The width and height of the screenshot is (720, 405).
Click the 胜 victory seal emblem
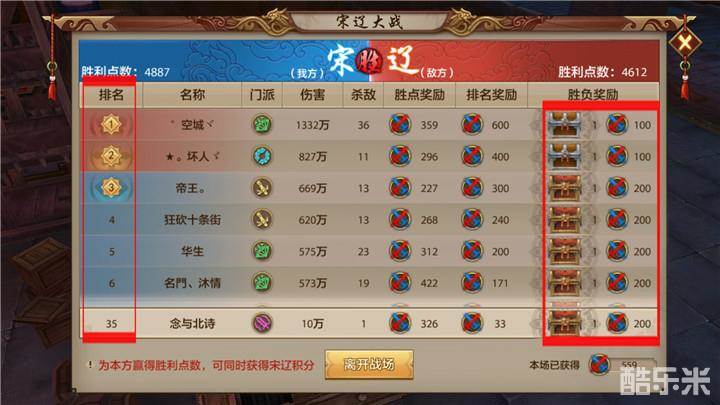point(370,62)
